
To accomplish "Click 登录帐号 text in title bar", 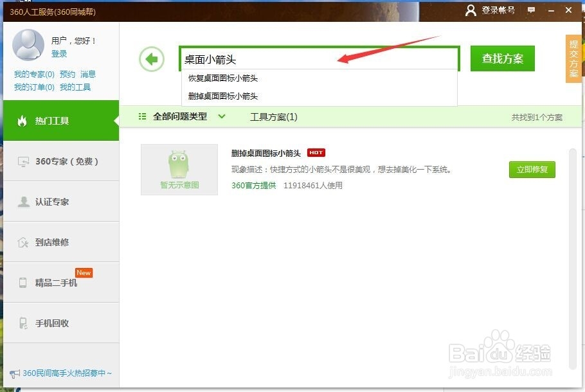I will click(498, 10).
